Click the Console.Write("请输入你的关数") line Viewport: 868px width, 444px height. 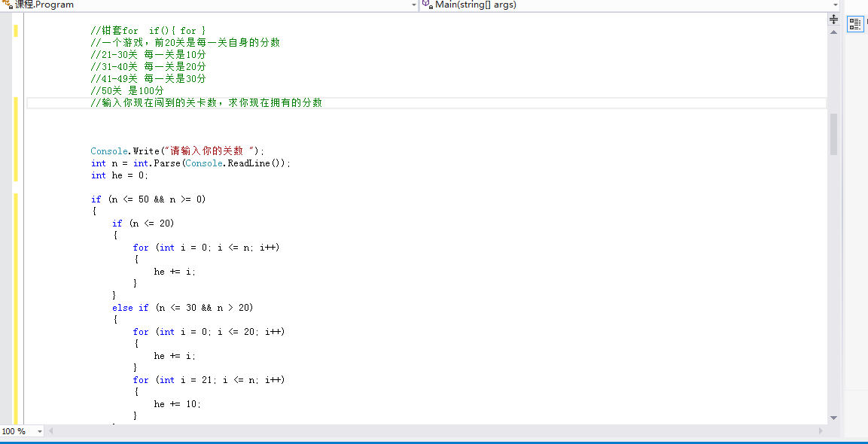click(x=178, y=151)
